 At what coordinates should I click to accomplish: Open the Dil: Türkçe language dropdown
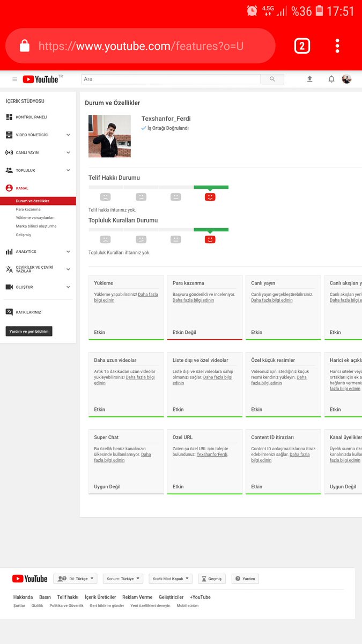[x=75, y=579]
